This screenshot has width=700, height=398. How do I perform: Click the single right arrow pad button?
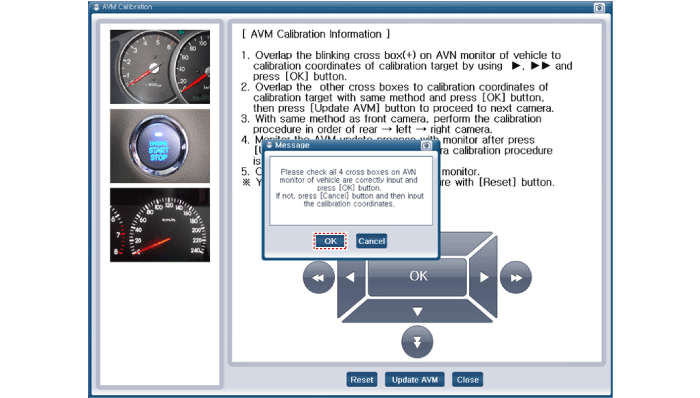pos(483,277)
